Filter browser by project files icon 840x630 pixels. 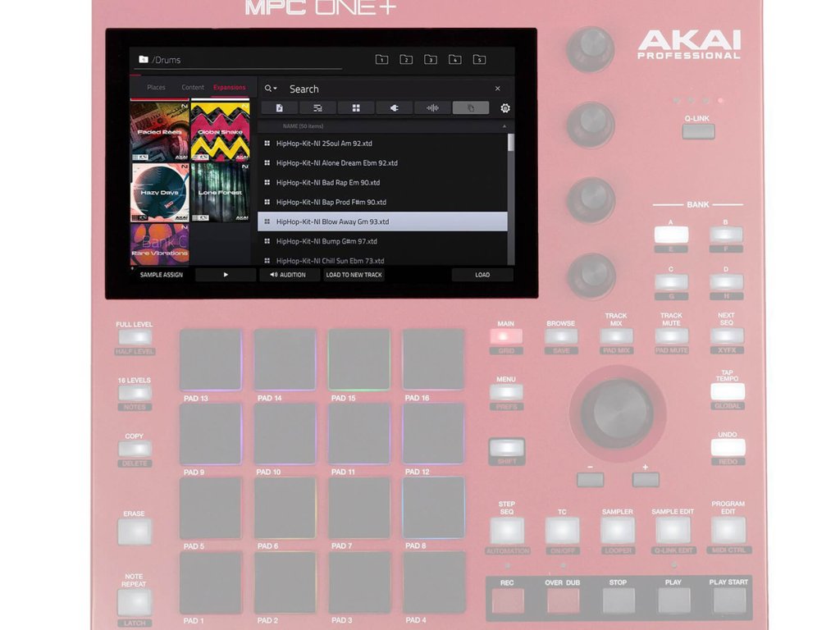279,108
